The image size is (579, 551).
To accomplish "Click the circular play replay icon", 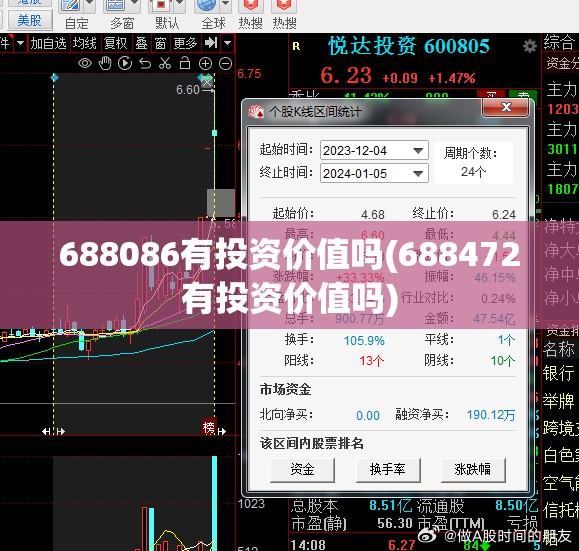I will tap(125, 64).
